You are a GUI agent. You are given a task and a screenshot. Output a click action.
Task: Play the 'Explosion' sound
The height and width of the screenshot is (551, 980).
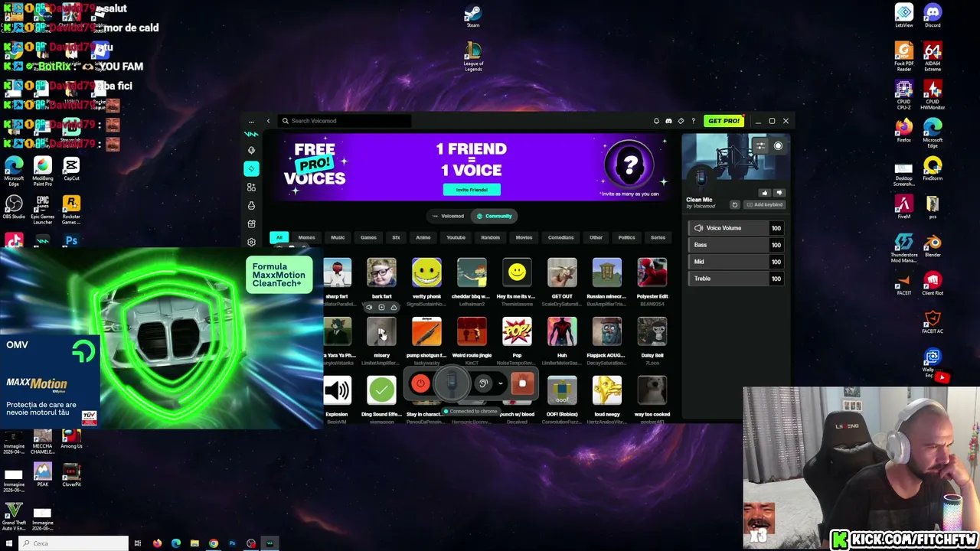point(337,391)
